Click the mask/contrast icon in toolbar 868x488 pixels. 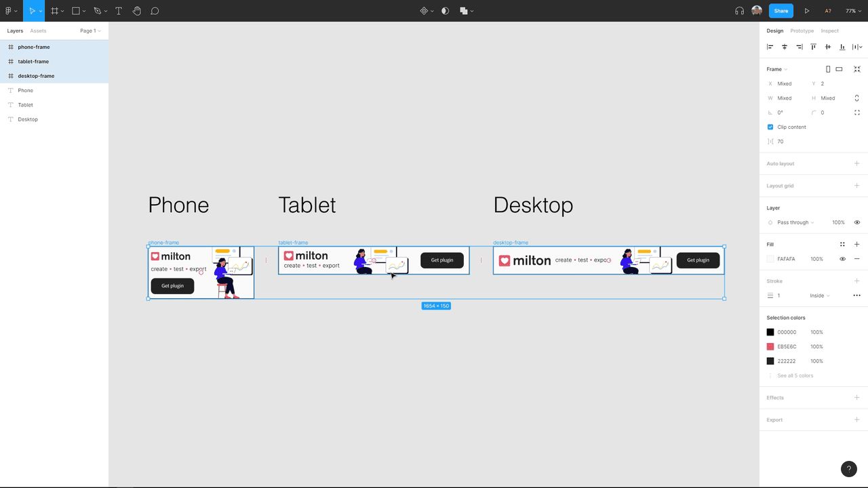coord(445,11)
